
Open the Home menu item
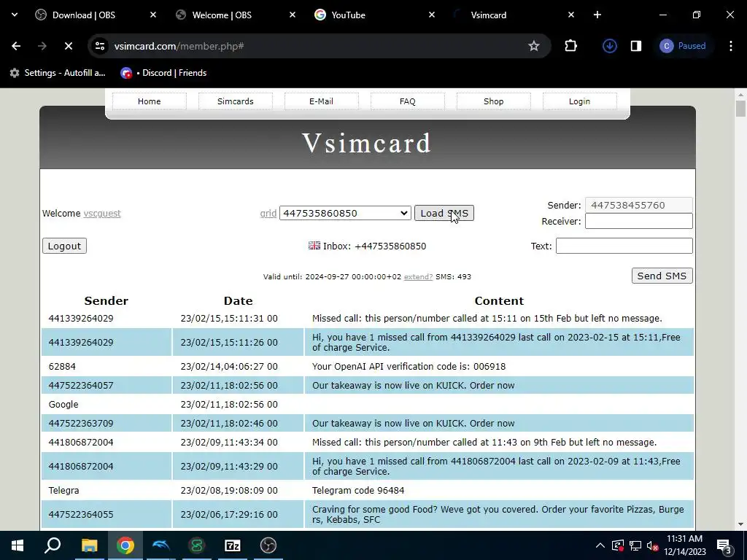(x=149, y=101)
